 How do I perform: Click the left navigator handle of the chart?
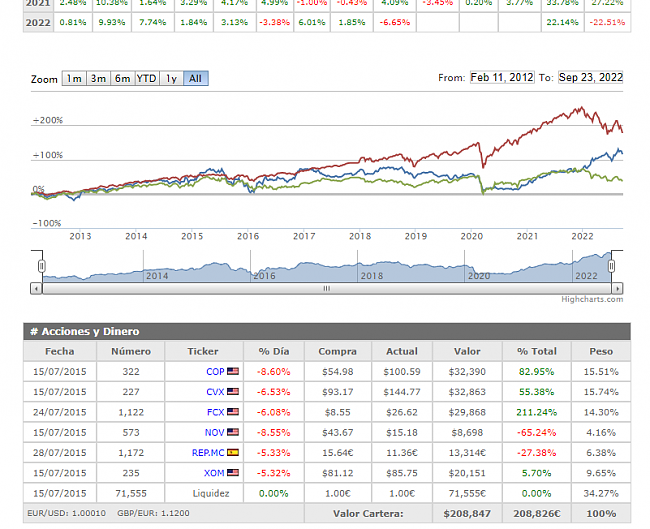click(41, 266)
